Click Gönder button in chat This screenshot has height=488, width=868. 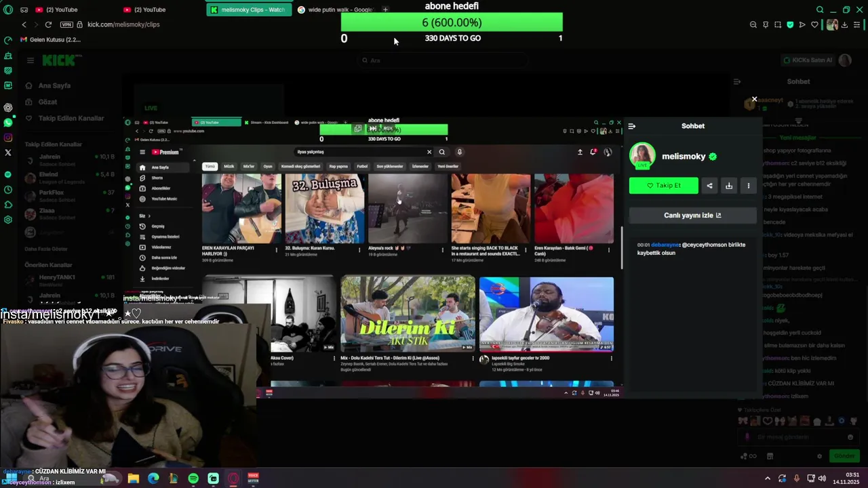844,456
